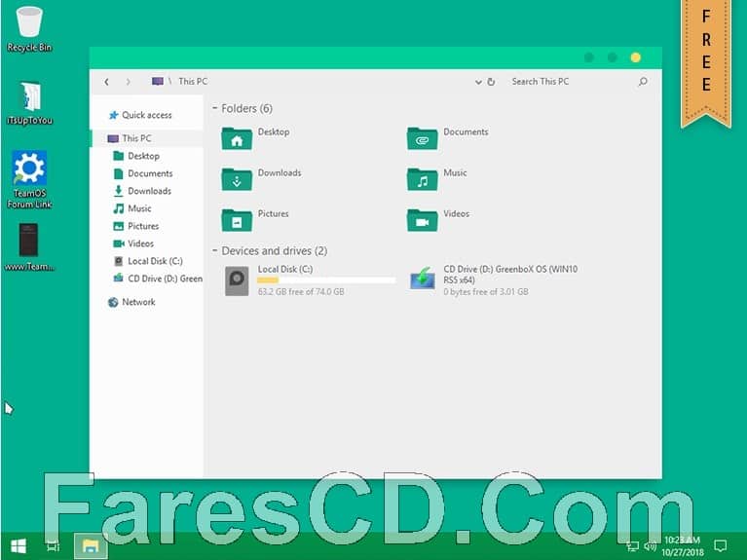Go back with the back arrow
Viewport: 747px width, 560px height.
click(x=107, y=82)
